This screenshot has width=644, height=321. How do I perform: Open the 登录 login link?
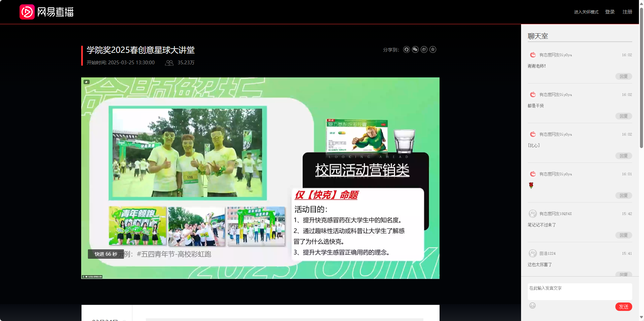[610, 12]
